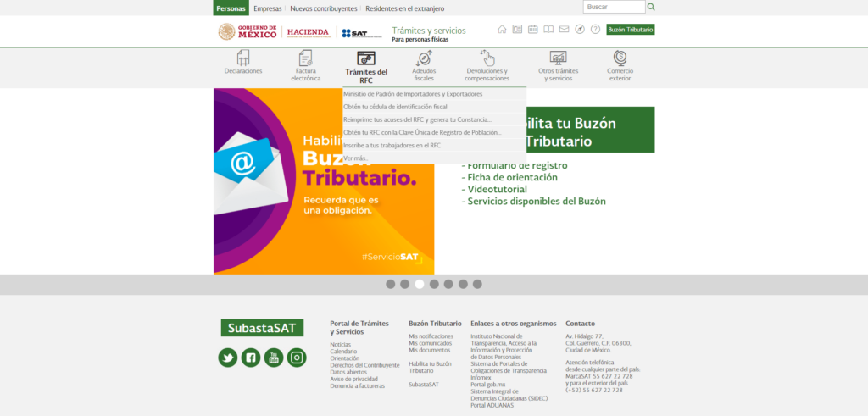Select Minisitio de Padrón de Importadores y Exportadores
This screenshot has height=416, width=868.
click(435, 94)
